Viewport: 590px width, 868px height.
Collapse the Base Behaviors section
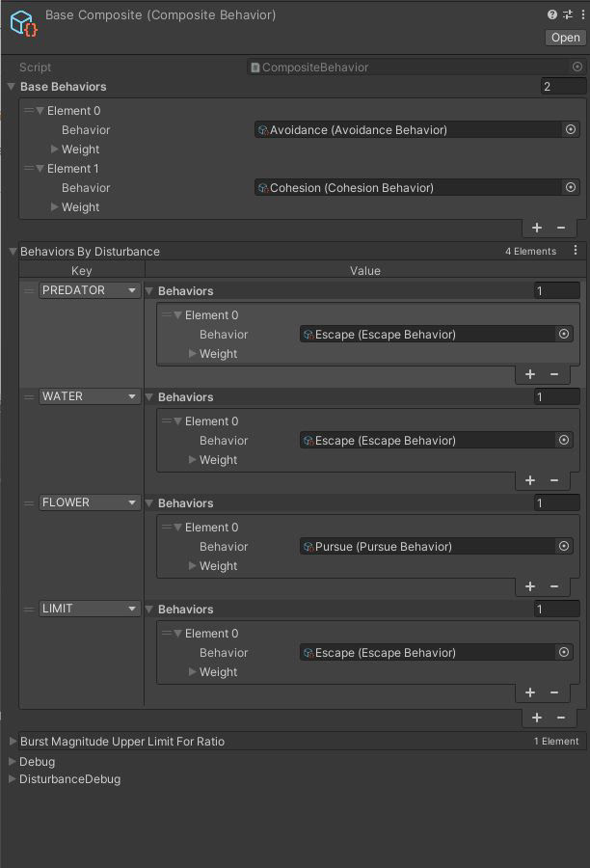12,87
